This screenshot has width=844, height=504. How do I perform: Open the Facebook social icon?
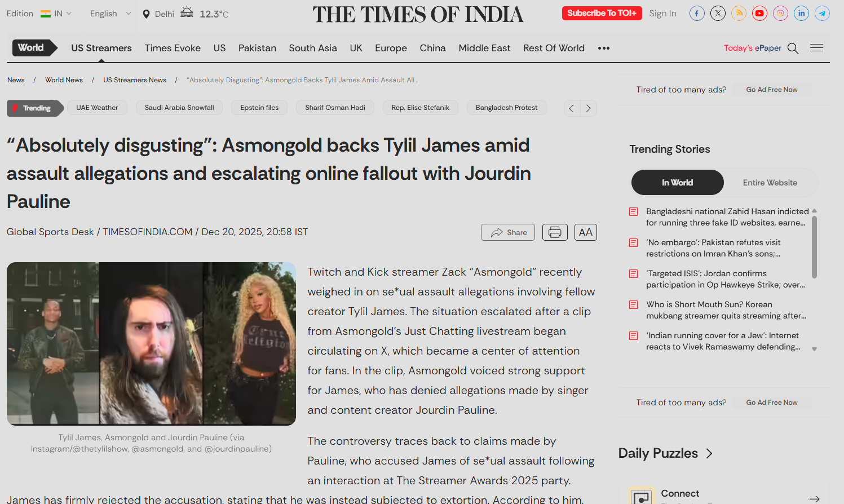(697, 14)
